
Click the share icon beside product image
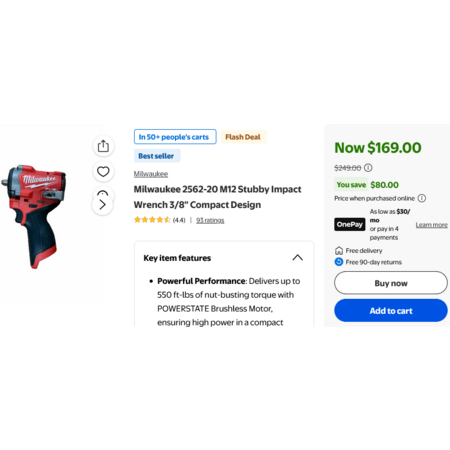(x=103, y=146)
